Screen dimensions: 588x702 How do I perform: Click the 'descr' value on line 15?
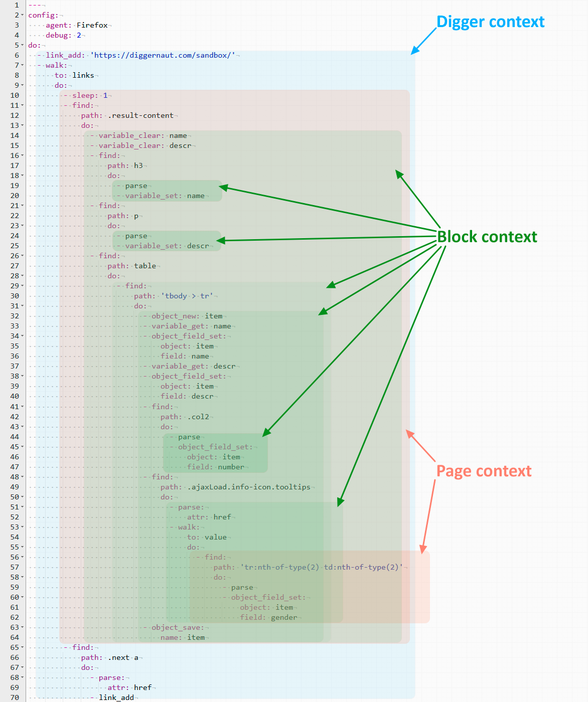coord(181,145)
